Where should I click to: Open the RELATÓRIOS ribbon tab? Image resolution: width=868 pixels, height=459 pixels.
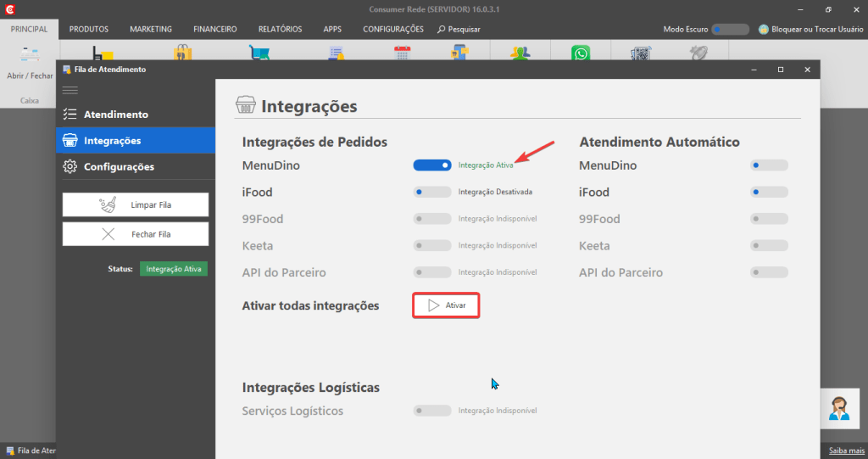point(280,29)
